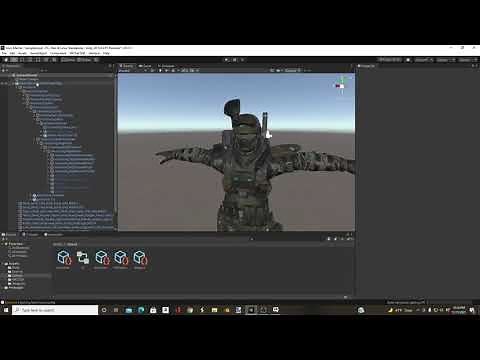Select the fifth prefab asset thumbnail

coord(139,258)
